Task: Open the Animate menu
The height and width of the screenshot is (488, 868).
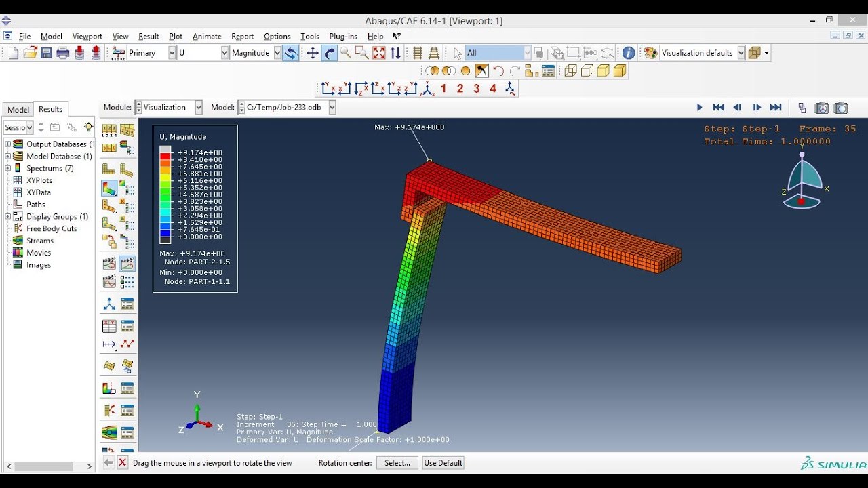Action: (207, 37)
